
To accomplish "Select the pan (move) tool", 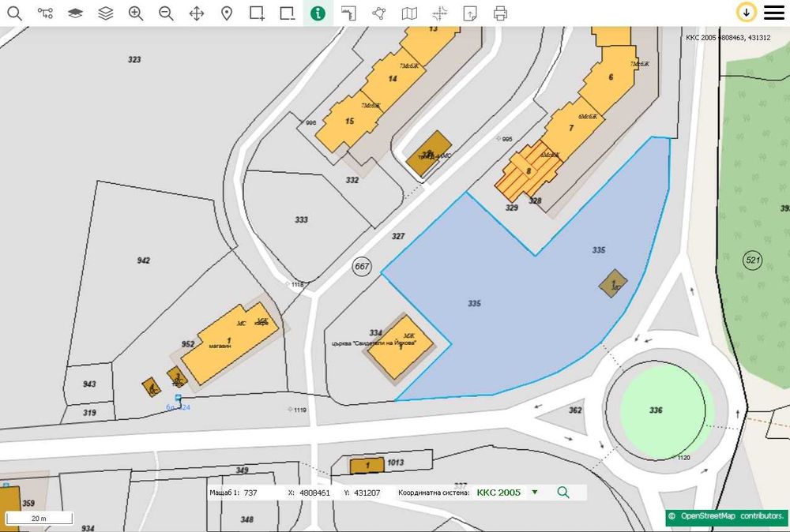I will 197,13.
